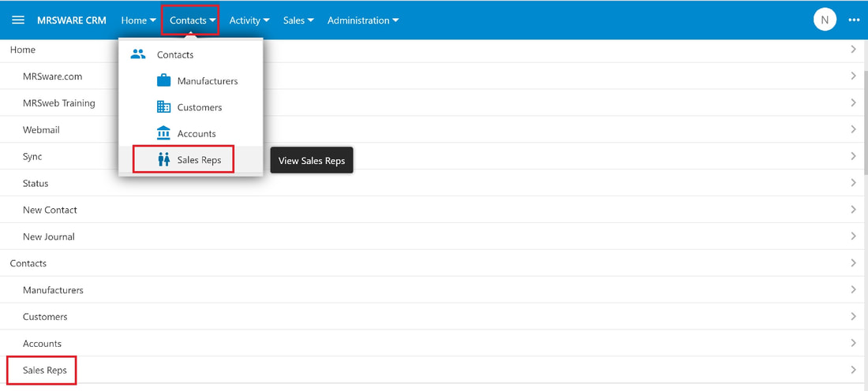Screen dimensions: 868x391
Task: Click the chevron on New Journal row
Action: (853, 236)
